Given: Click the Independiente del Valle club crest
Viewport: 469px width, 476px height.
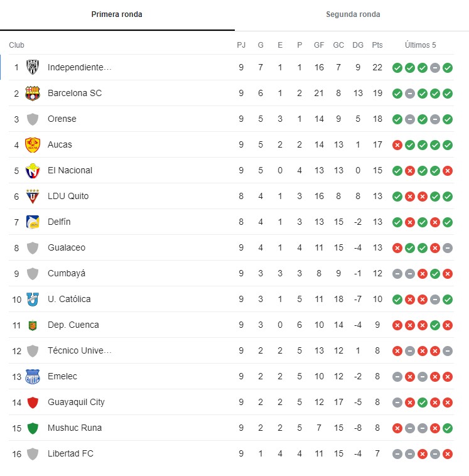Looking at the screenshot, I should (33, 67).
